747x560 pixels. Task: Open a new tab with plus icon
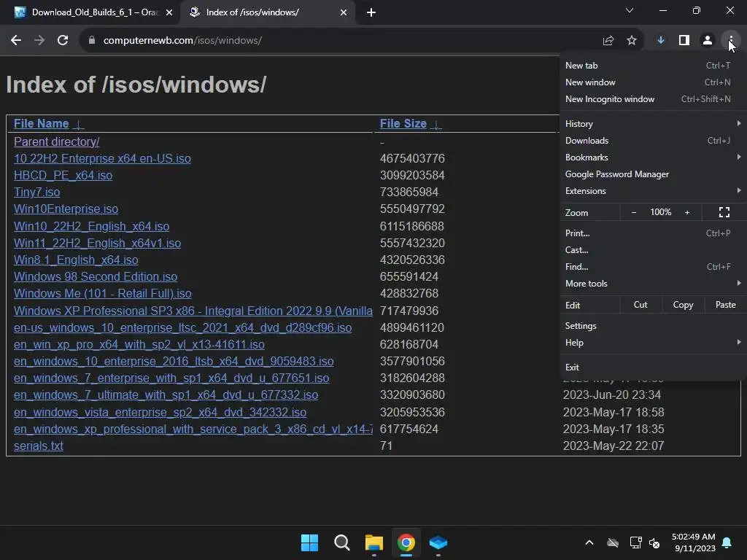tap(371, 12)
